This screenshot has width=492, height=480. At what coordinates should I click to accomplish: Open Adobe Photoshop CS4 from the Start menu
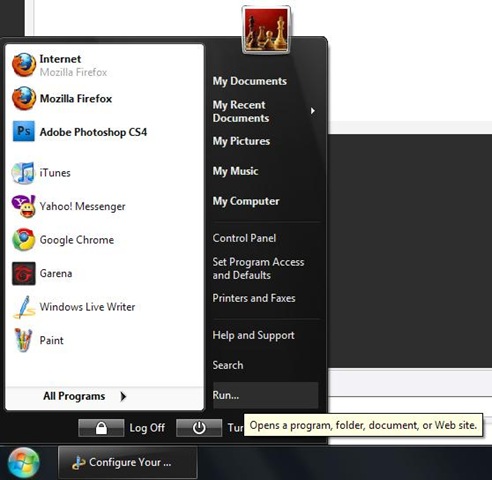tap(80, 132)
